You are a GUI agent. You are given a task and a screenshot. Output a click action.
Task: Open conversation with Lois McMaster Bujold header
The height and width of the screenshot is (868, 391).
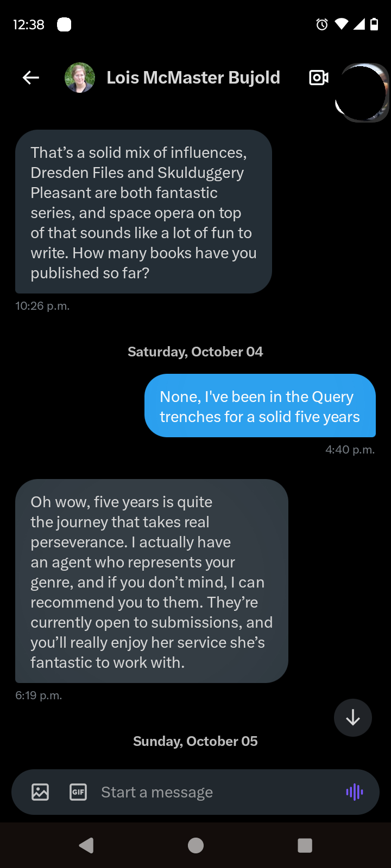pos(193,78)
